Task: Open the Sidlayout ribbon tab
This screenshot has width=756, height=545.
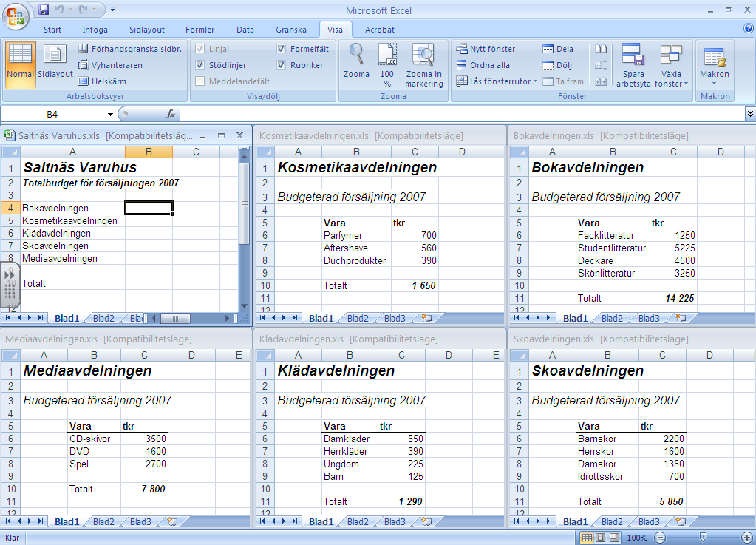Action: coord(147,30)
